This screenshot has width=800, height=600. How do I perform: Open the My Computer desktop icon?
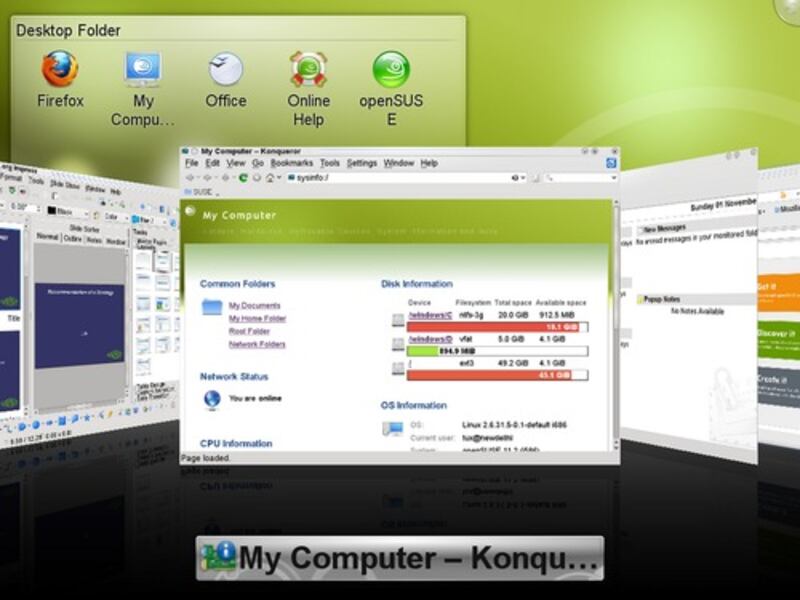(x=143, y=70)
